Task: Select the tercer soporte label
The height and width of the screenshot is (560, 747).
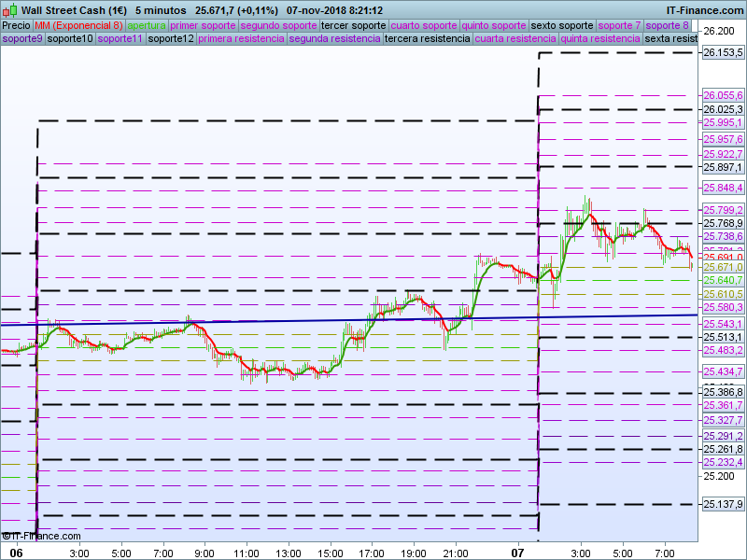Action: tap(353, 25)
